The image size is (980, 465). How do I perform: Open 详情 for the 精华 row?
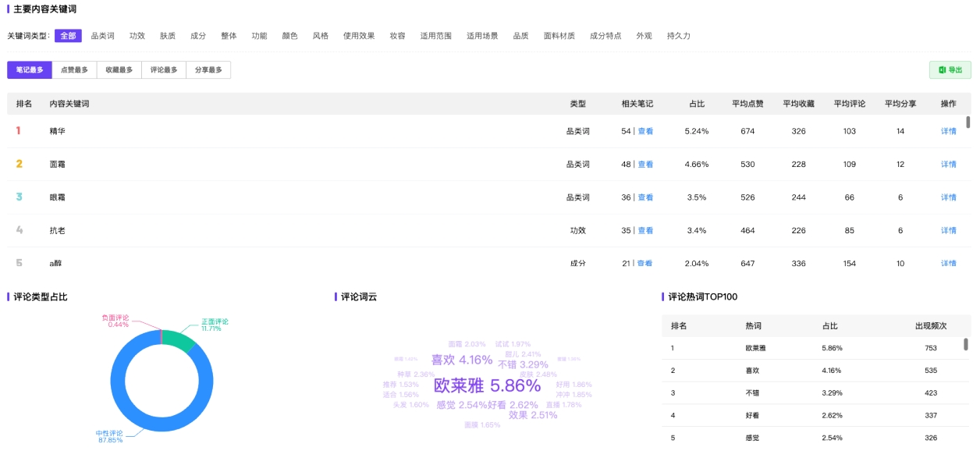coord(948,131)
